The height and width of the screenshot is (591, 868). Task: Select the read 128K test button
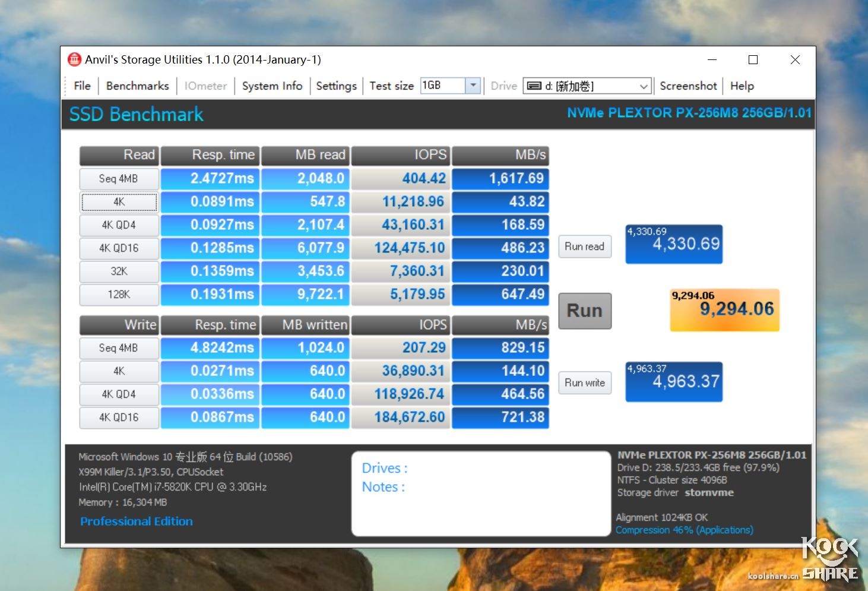click(x=119, y=295)
